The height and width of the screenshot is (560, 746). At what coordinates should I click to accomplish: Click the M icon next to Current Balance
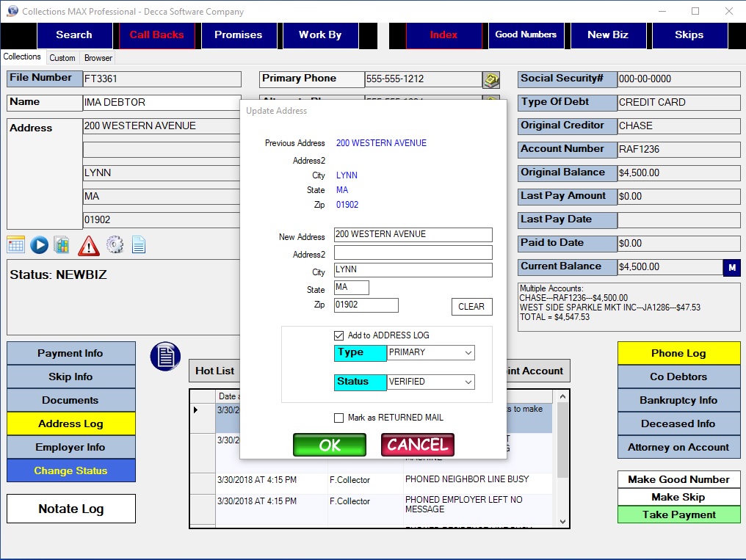[731, 268]
